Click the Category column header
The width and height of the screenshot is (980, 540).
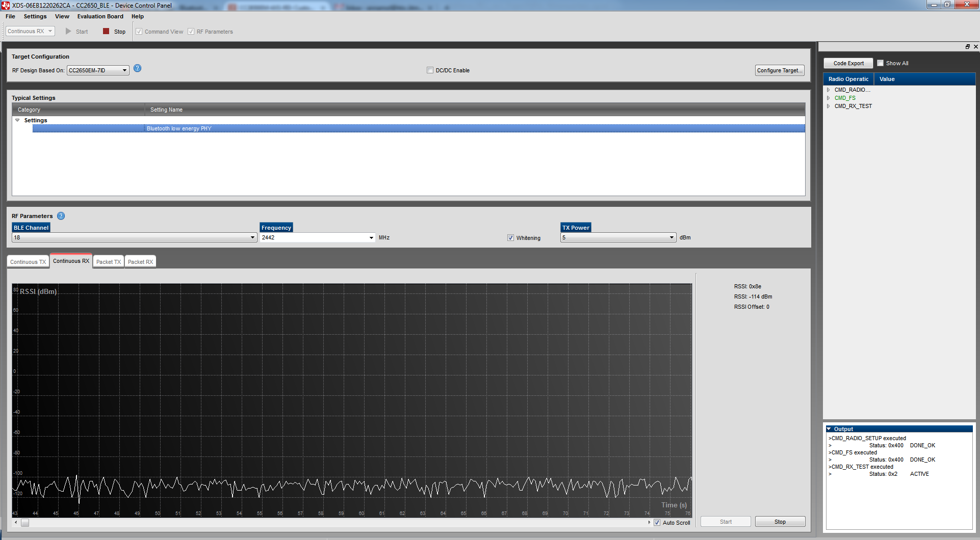coord(79,110)
